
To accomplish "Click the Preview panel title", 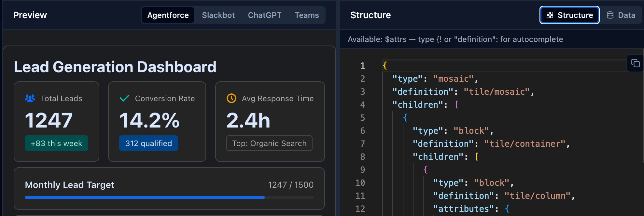I will click(x=30, y=15).
